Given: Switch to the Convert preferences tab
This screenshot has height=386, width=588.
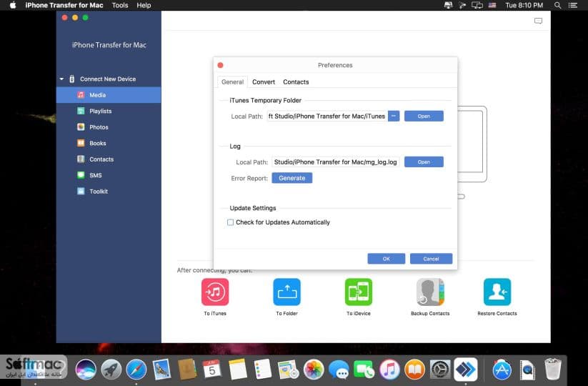Looking at the screenshot, I should (x=264, y=81).
